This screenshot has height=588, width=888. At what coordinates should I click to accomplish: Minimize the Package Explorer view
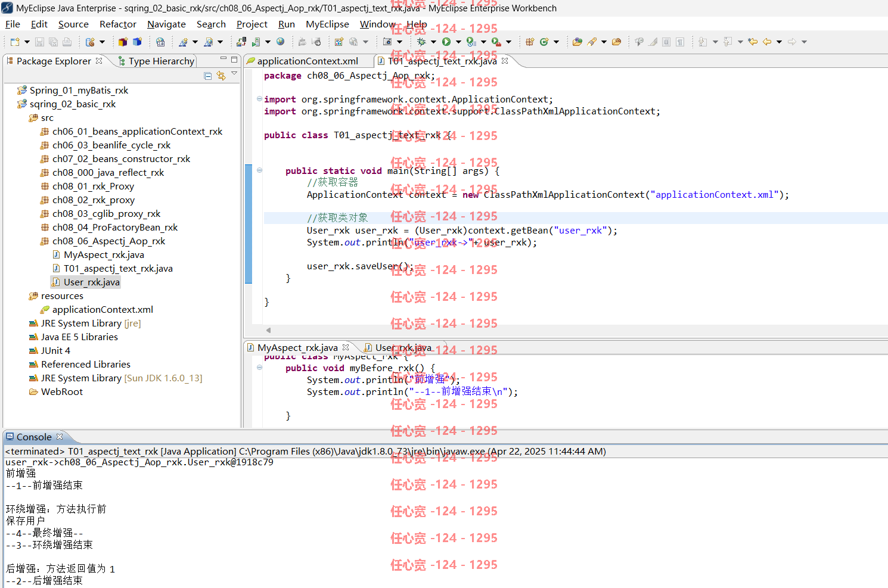pyautogui.click(x=223, y=59)
